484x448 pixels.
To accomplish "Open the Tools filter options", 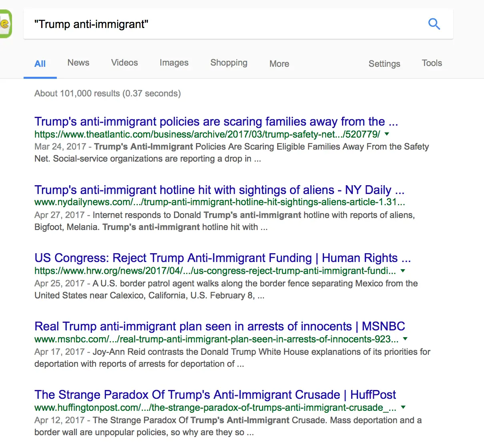I will (432, 63).
